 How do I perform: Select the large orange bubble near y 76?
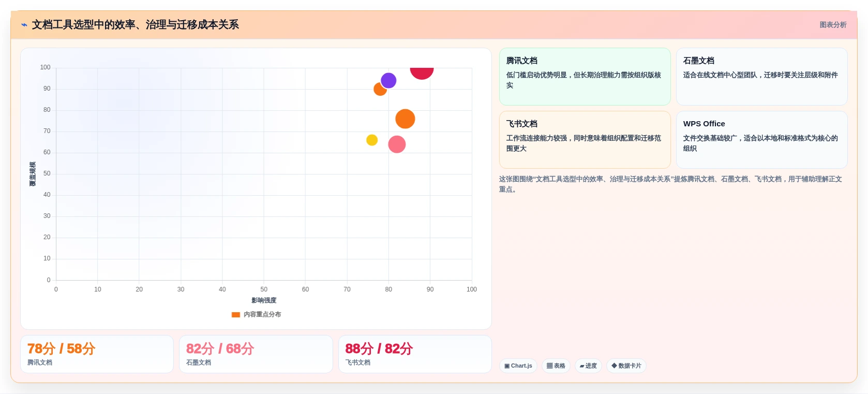[x=405, y=119]
